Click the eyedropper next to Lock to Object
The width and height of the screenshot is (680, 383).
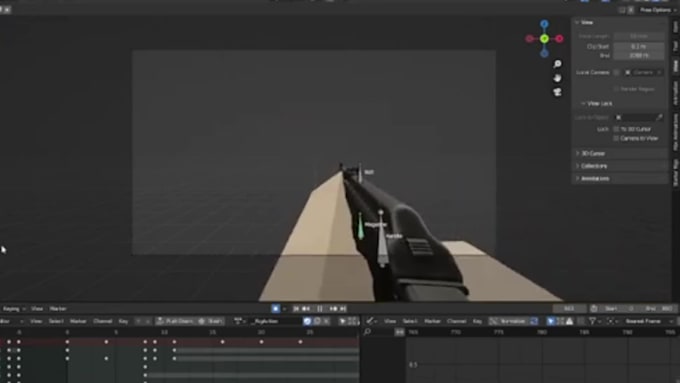[659, 117]
